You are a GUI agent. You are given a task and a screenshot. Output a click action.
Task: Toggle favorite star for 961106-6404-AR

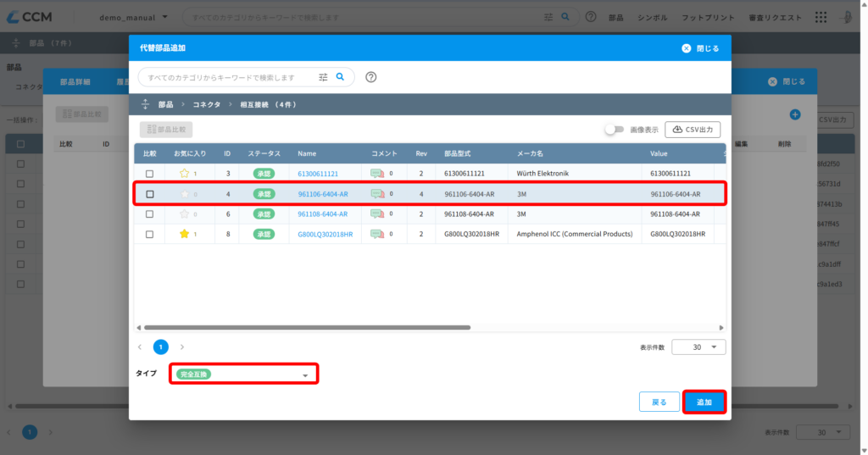click(x=184, y=194)
